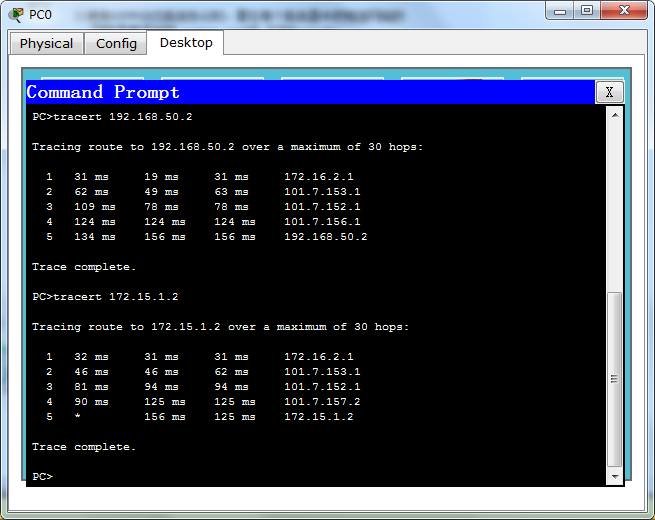Open the Config tab
Screen dimensions: 655x520
(x=116, y=43)
